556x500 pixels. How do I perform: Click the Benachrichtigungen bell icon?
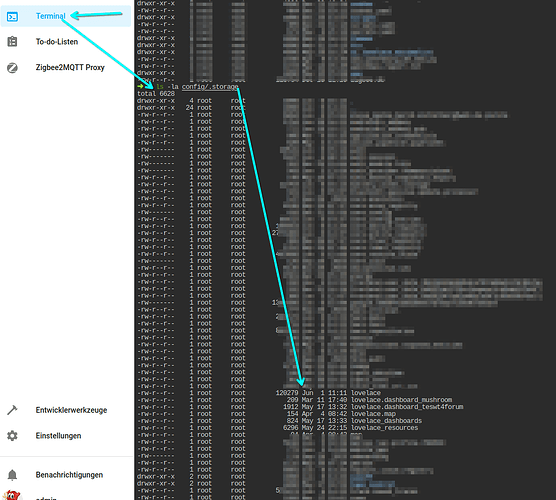tap(12, 475)
